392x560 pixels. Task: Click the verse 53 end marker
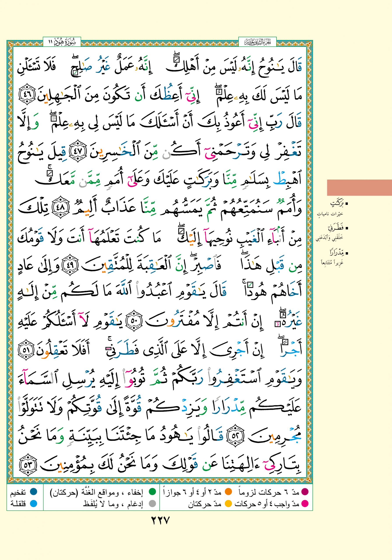pyautogui.click(x=28, y=465)
